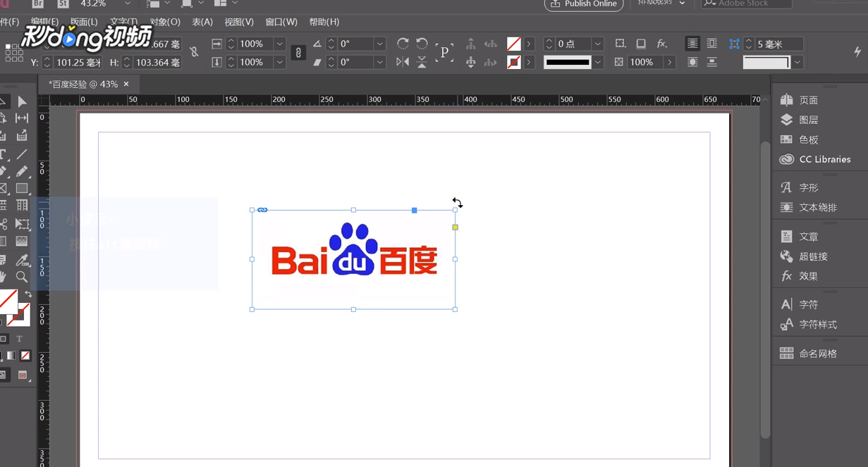Toggle Apply Gradient button
The width and height of the screenshot is (868, 467).
pyautogui.click(x=11, y=356)
